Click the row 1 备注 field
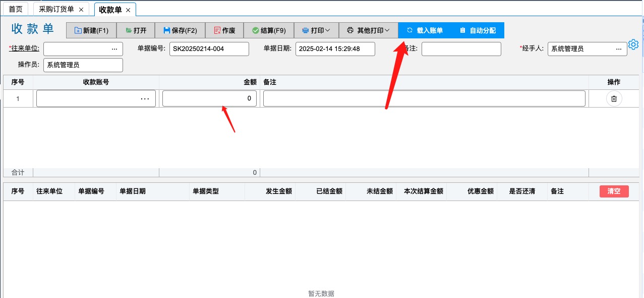This screenshot has width=644, height=298. pyautogui.click(x=424, y=98)
